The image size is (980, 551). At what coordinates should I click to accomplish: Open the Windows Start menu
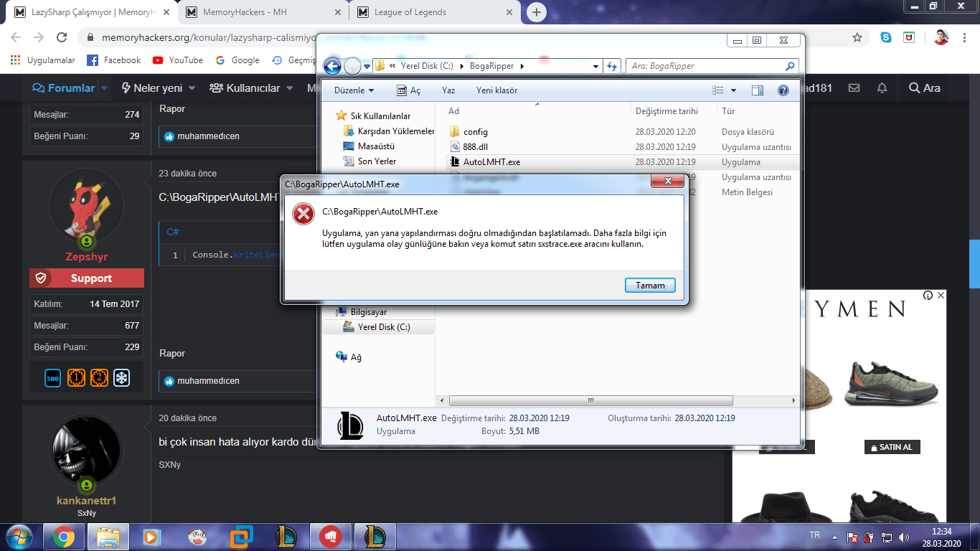coord(18,537)
